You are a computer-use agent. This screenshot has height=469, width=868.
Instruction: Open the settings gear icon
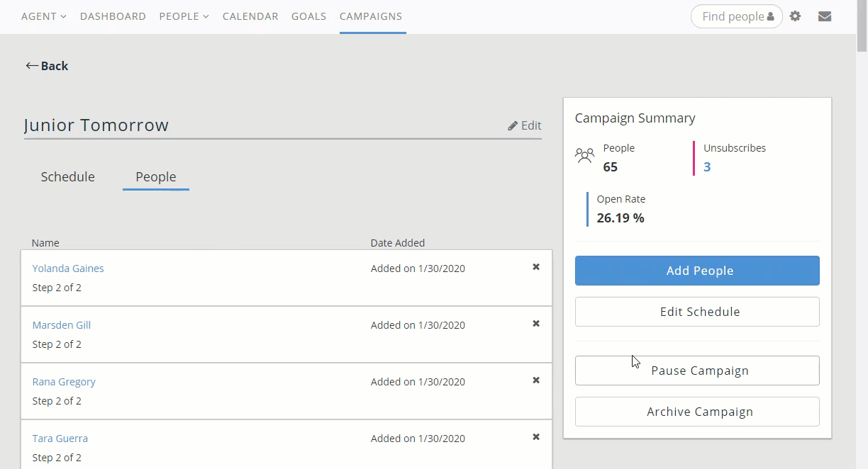[x=795, y=16]
